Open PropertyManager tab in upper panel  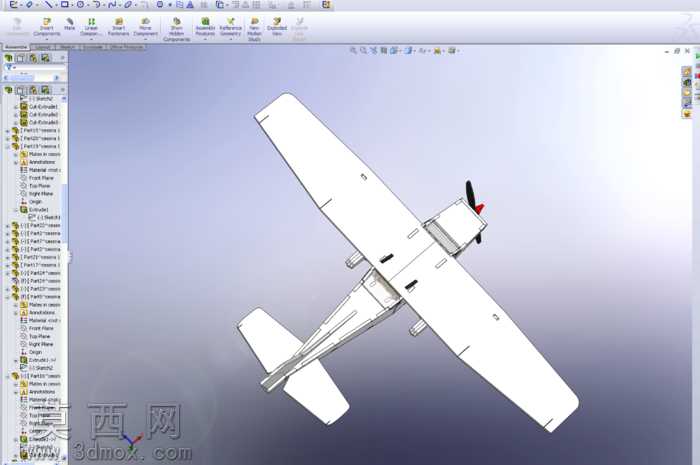pyautogui.click(x=21, y=58)
